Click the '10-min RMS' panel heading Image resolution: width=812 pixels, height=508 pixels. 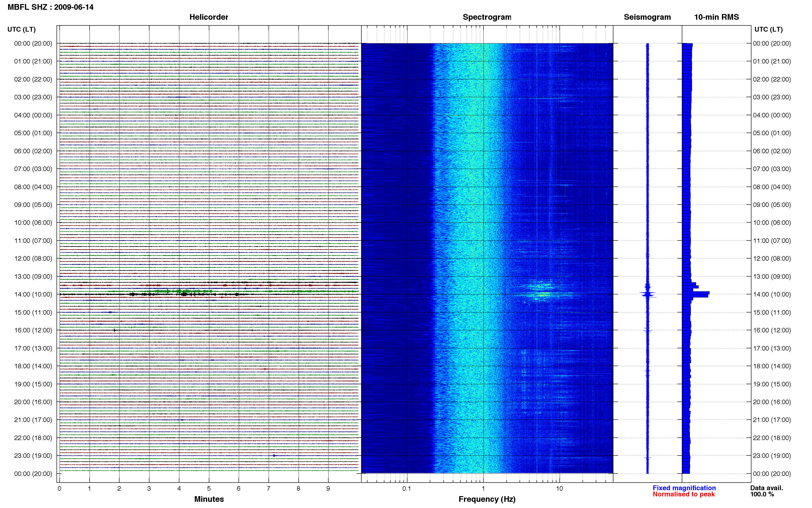[x=716, y=17]
